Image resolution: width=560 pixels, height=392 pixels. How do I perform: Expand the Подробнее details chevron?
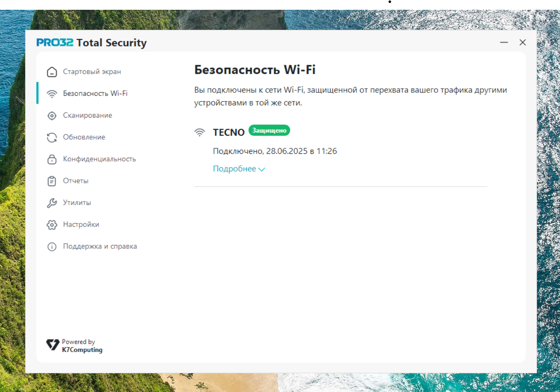(x=261, y=169)
